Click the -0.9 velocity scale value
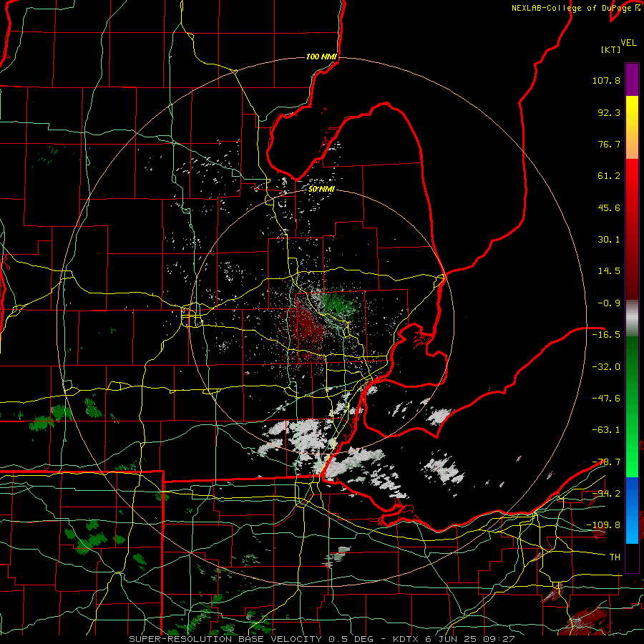This screenshot has height=644, width=644. click(609, 303)
